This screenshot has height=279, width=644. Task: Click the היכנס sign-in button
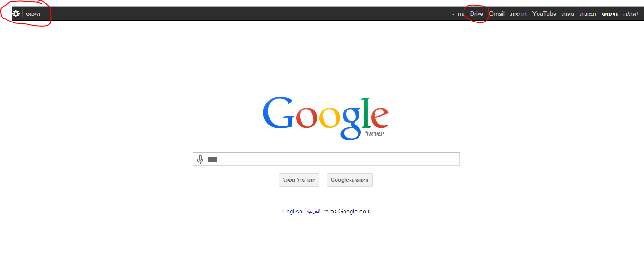[x=33, y=14]
